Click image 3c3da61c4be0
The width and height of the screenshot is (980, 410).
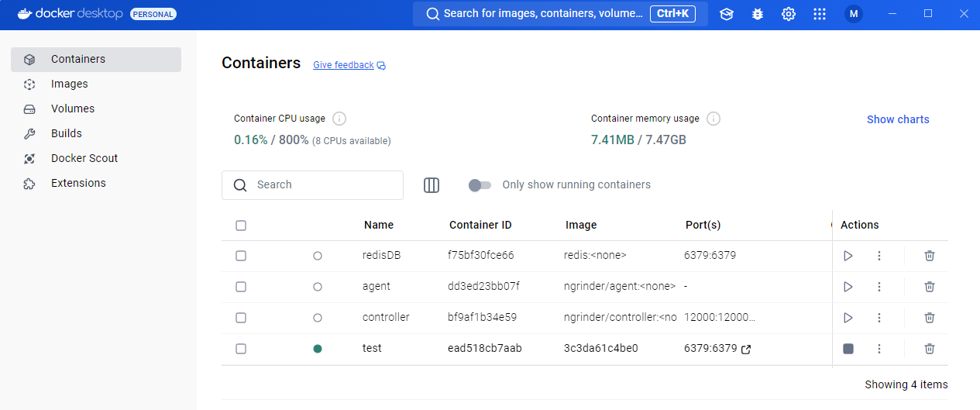(601, 348)
